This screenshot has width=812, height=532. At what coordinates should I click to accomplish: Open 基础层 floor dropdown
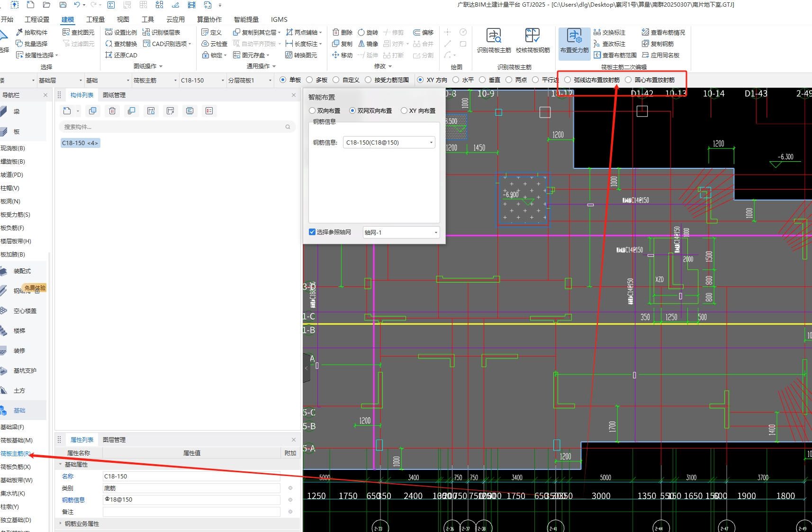pyautogui.click(x=60, y=80)
